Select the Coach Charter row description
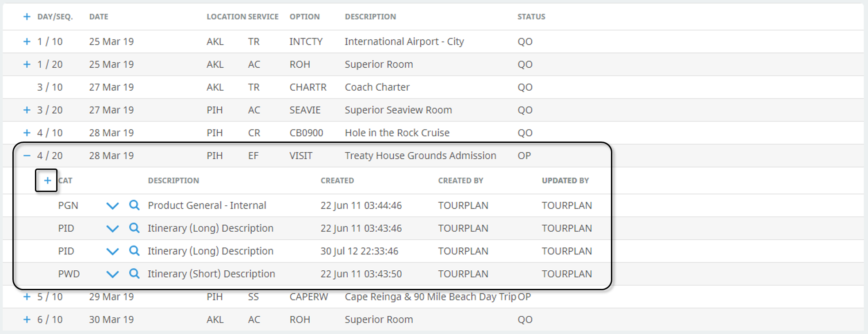 point(377,87)
